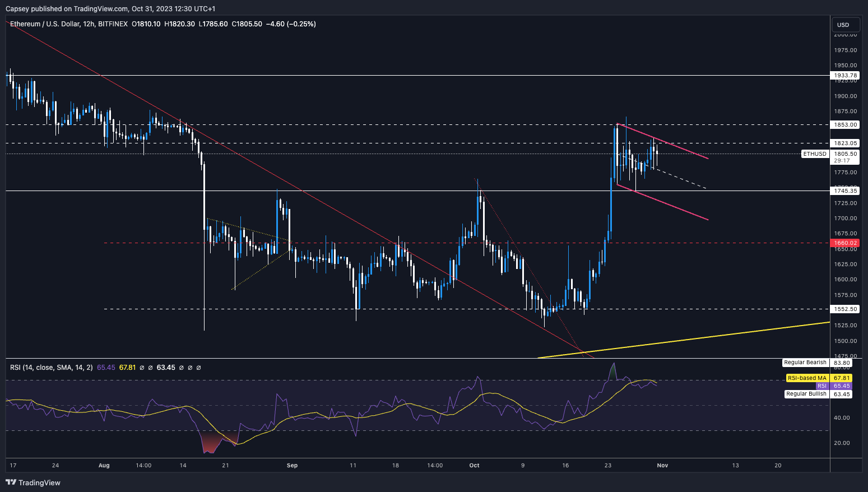Viewport: 868px width, 492px height.
Task: Click the yellow RSI-based MA label
Action: click(x=807, y=378)
